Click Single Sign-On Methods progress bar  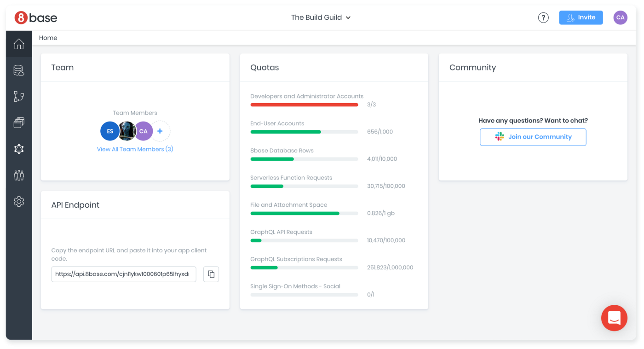[x=304, y=295]
